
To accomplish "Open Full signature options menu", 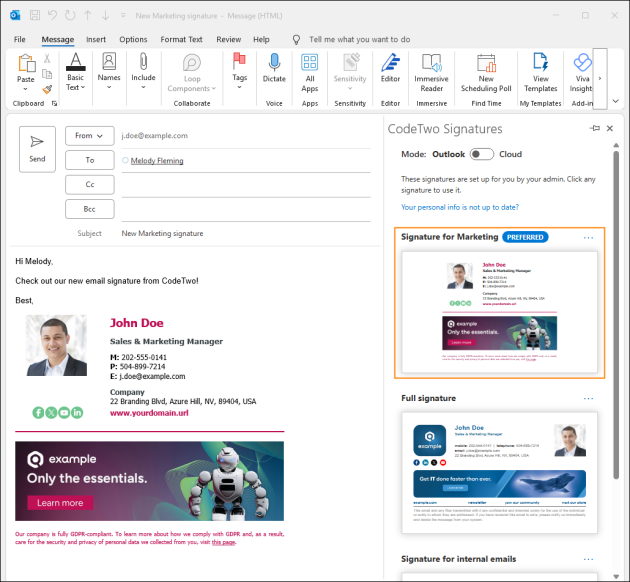I will click(x=588, y=398).
